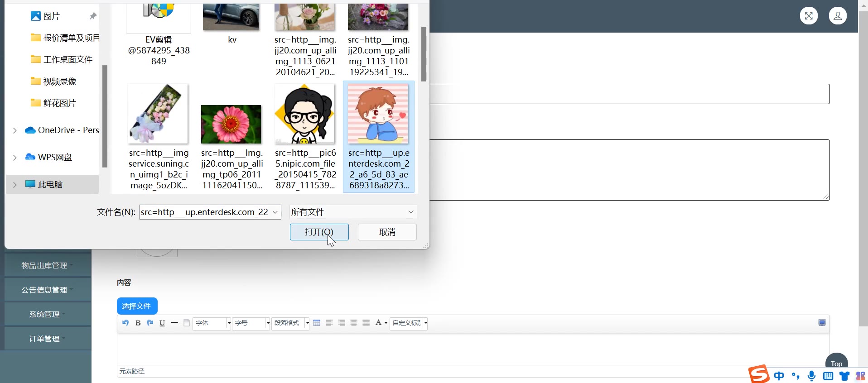Align text left in the editor
The height and width of the screenshot is (383, 868).
(329, 323)
